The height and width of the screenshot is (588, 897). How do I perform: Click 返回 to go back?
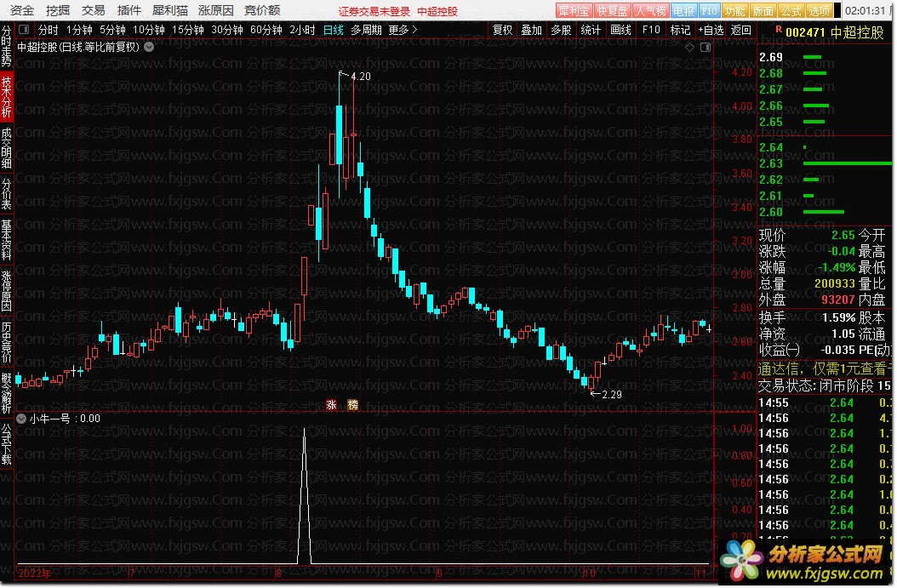tap(740, 30)
